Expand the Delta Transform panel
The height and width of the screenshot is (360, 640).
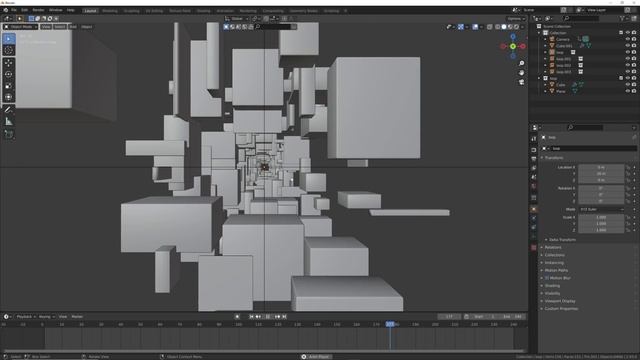[x=562, y=240]
